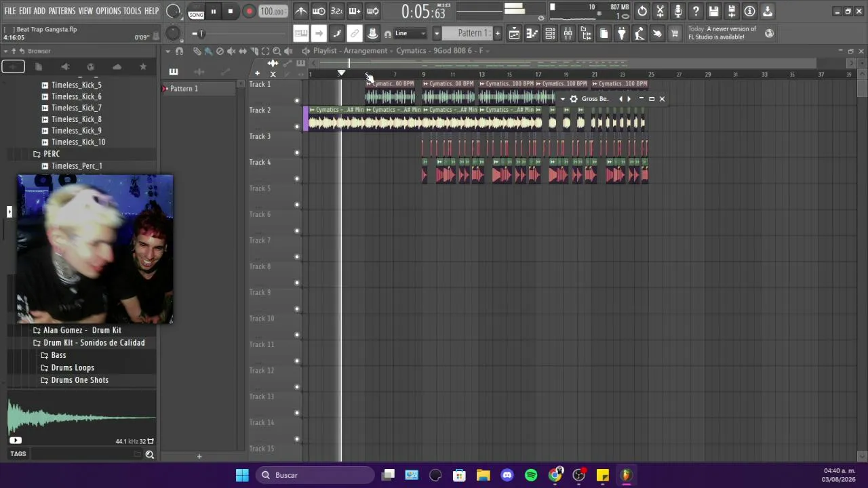Open the Mixer view icon
This screenshot has width=868, height=488.
(568, 34)
